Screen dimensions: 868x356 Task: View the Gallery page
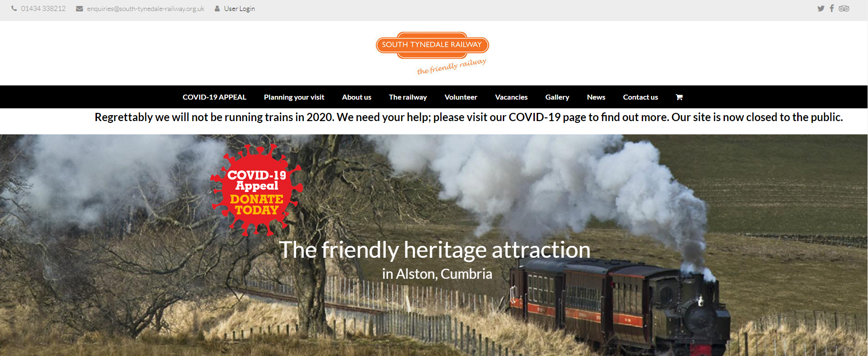click(557, 97)
